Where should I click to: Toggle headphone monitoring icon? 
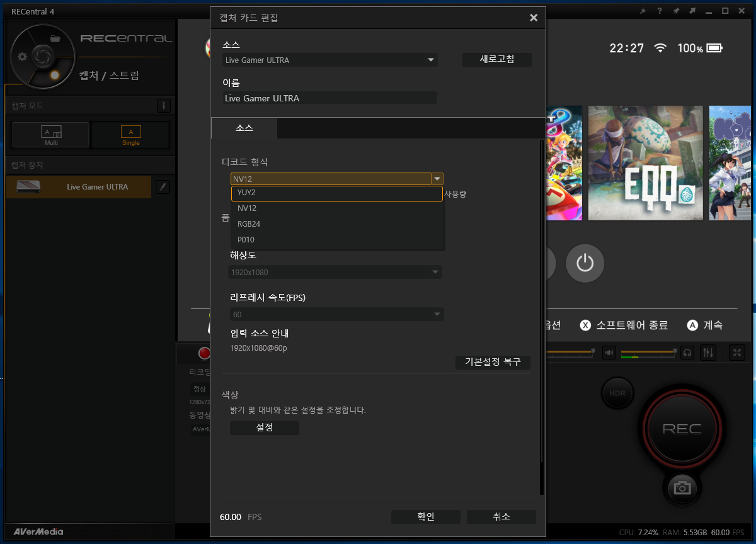coord(688,353)
